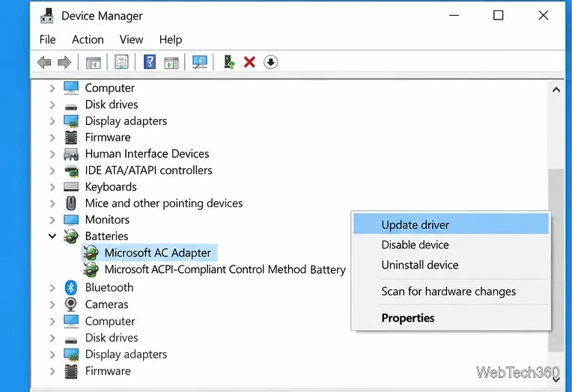Click the blue Help toolbar icon
Image resolution: width=572 pixels, height=392 pixels.
[150, 62]
